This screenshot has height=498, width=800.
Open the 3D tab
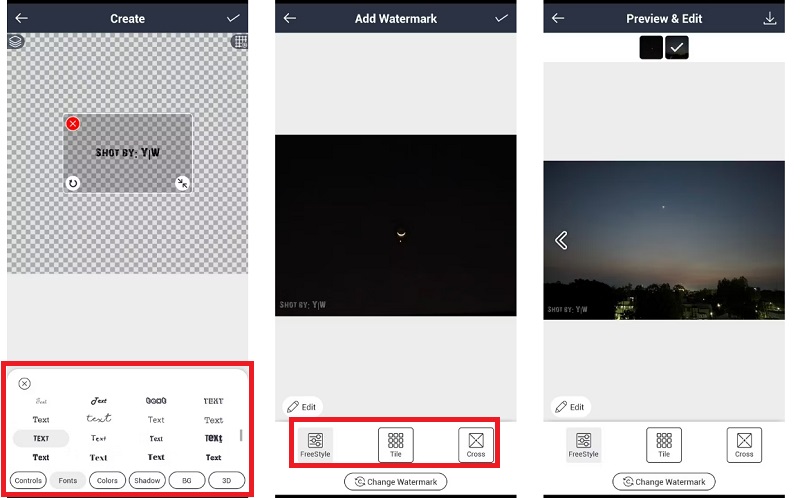tap(227, 481)
